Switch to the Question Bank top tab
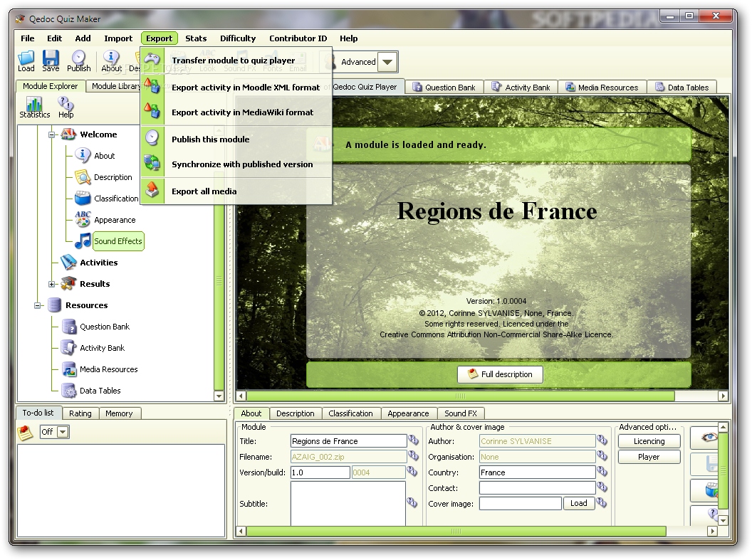 444,88
